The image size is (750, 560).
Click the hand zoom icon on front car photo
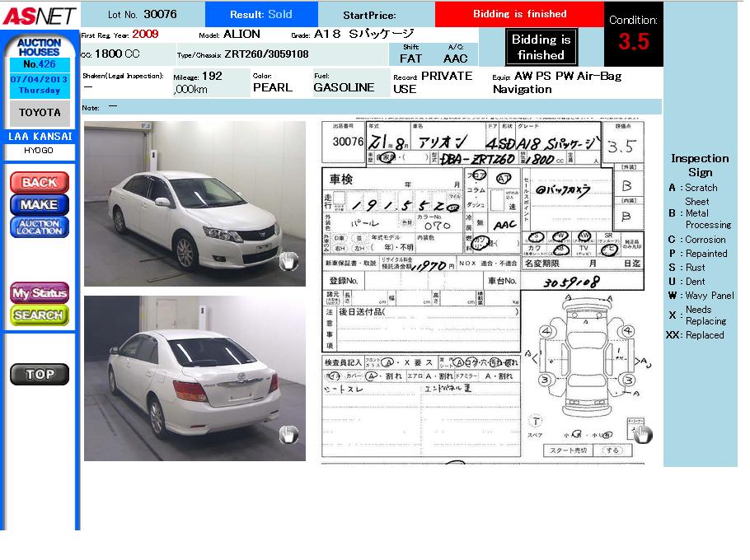288,262
